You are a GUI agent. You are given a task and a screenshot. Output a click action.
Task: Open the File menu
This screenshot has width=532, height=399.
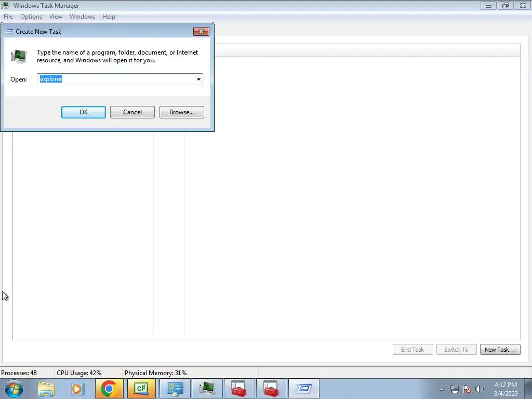pos(8,17)
